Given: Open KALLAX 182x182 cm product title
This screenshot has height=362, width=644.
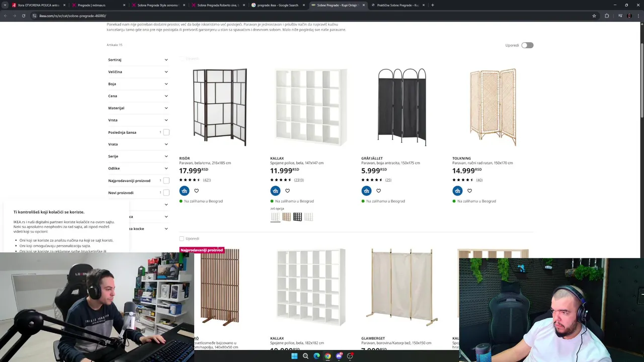Looking at the screenshot, I should click(x=277, y=338).
